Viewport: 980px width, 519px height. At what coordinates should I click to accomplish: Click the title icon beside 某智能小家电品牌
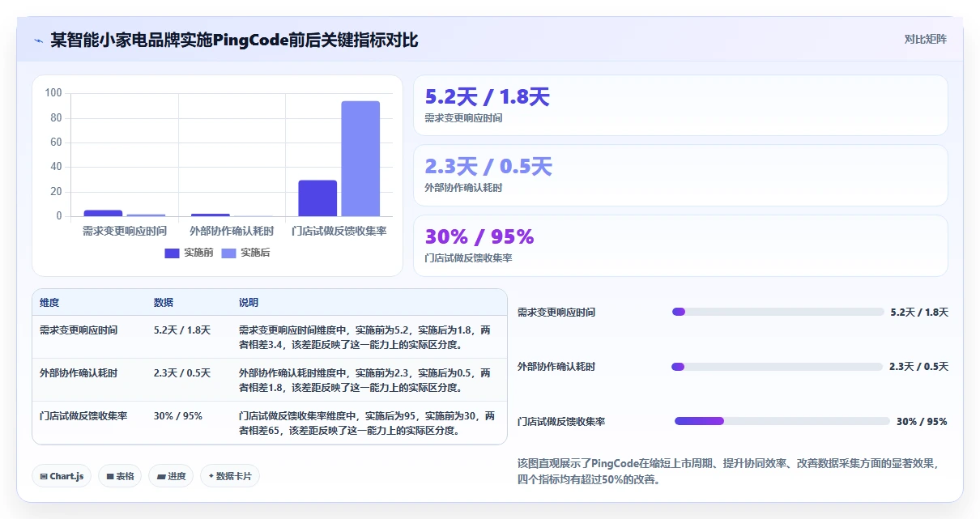tap(38, 40)
